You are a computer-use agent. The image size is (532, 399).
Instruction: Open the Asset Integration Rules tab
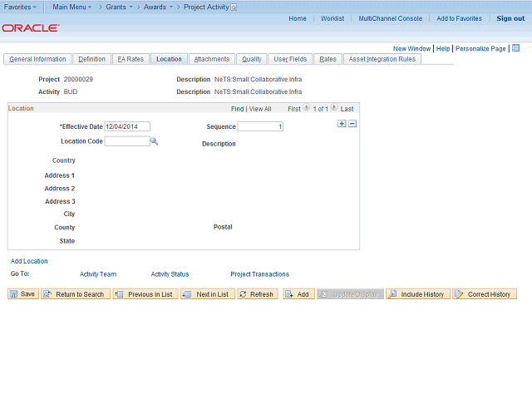point(382,59)
